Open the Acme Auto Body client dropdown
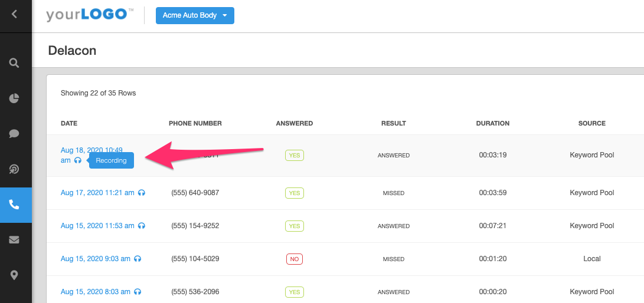The image size is (644, 303). pyautogui.click(x=195, y=15)
